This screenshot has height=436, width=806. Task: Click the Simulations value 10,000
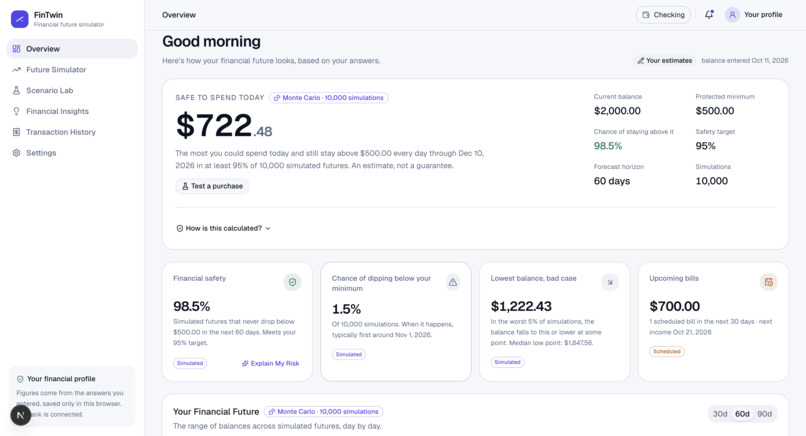tap(711, 181)
